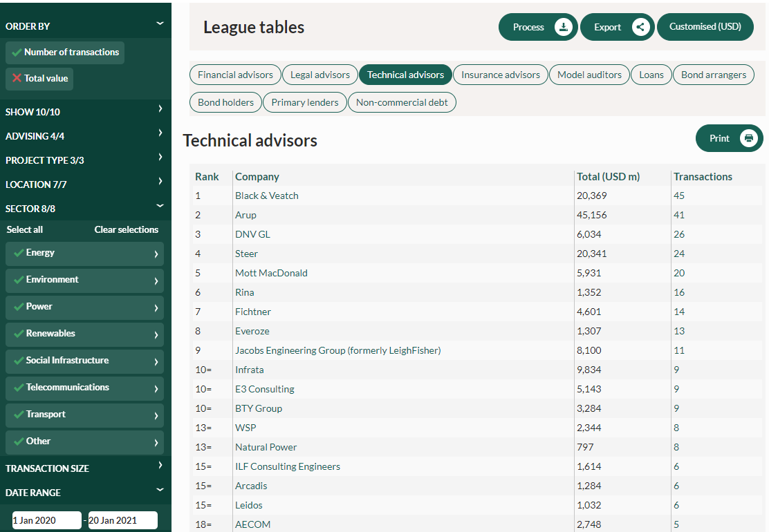769x532 pixels.
Task: Open the Natural Power company link
Action: click(266, 447)
